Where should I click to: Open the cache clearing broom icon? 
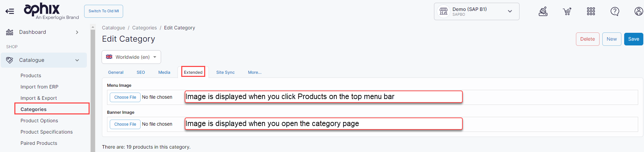543,12
